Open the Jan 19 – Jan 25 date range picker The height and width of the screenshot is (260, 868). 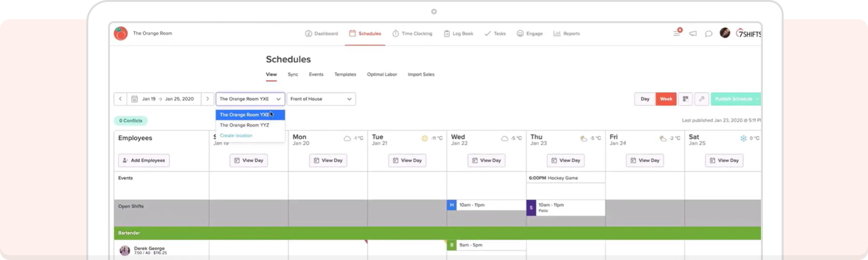(x=164, y=99)
